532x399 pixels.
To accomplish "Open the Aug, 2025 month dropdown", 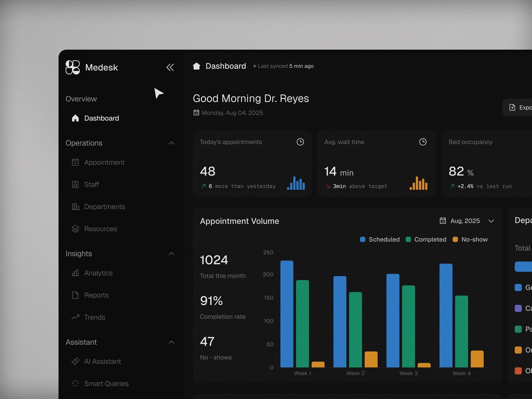I will [467, 221].
